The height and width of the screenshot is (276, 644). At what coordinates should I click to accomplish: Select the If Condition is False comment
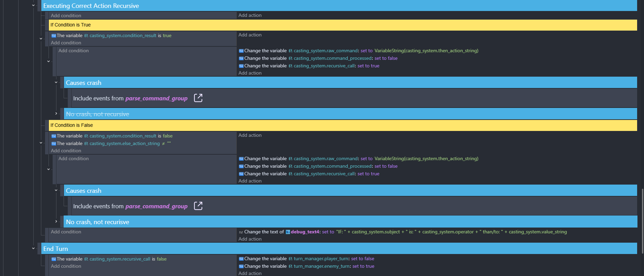tap(343, 125)
